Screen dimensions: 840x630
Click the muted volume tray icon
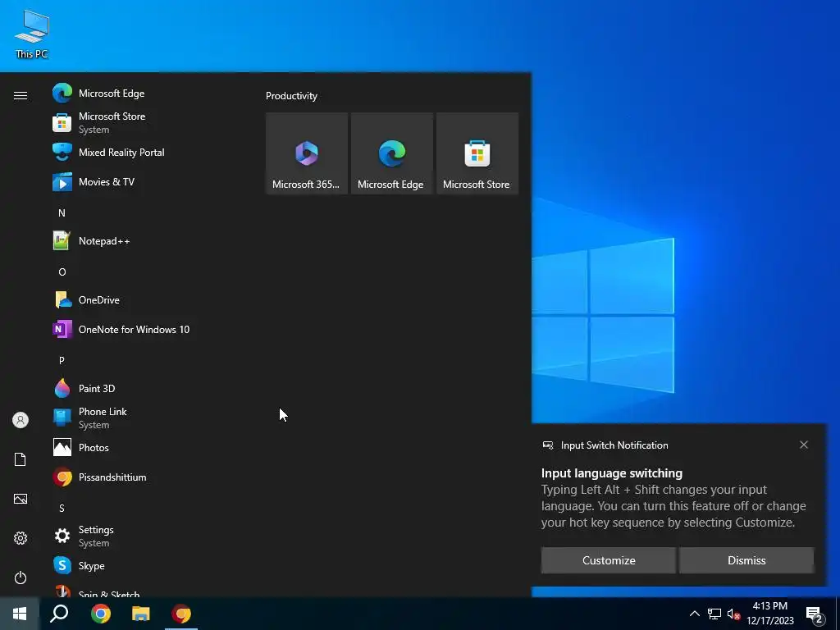(733, 614)
